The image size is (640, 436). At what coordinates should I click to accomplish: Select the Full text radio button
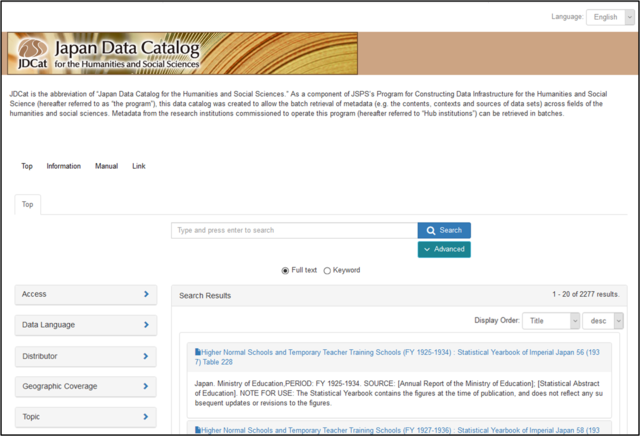coord(285,271)
